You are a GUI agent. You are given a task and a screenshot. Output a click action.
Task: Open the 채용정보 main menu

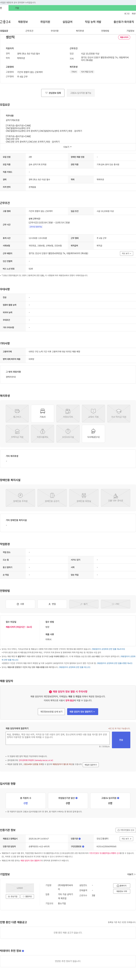tap(23, 22)
